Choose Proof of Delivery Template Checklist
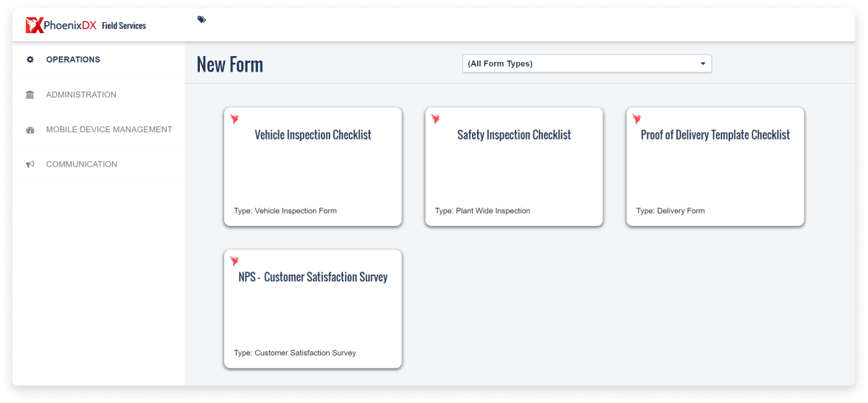868x403 pixels. 715,135
